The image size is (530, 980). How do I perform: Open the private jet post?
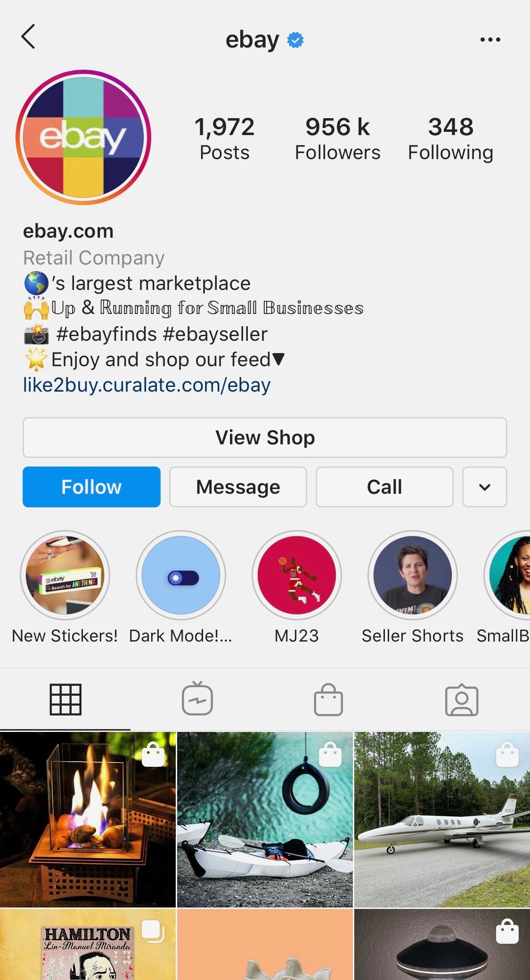tap(442, 819)
